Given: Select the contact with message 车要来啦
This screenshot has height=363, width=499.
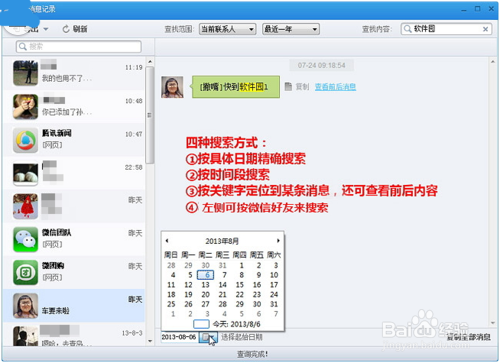Looking at the screenshot, I should (74, 305).
